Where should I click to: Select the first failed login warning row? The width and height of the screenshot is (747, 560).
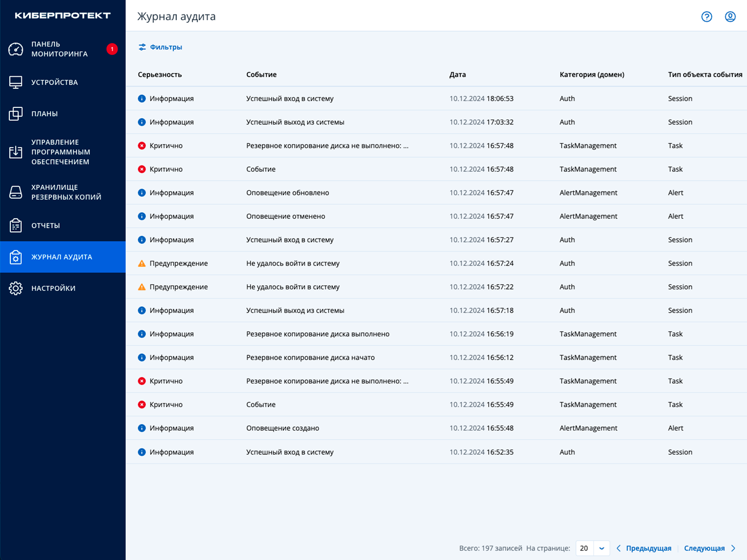(x=293, y=263)
